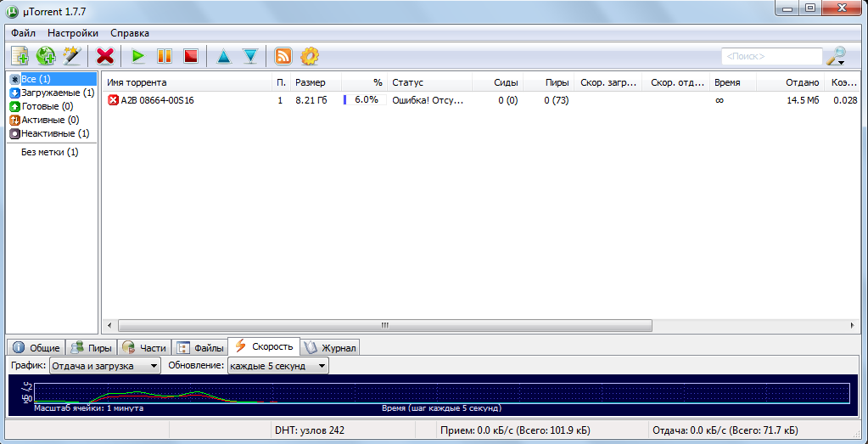Click the 8.21 Гб size cell

pos(311,100)
